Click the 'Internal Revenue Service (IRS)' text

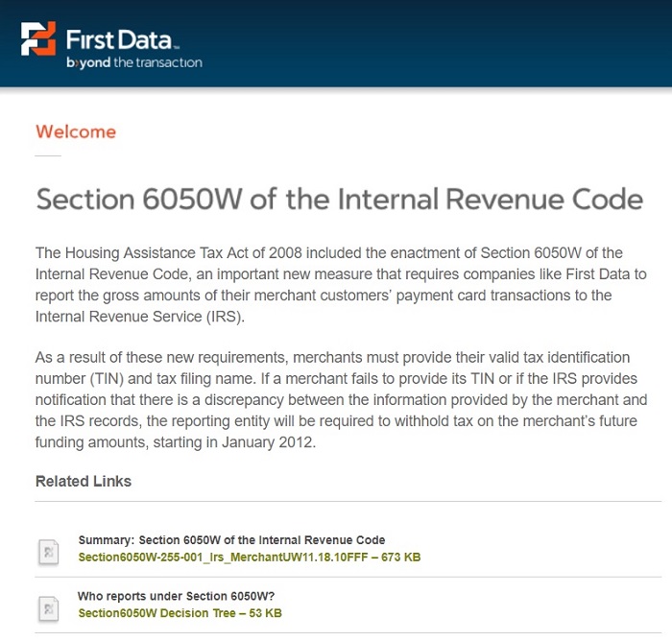[x=140, y=317]
